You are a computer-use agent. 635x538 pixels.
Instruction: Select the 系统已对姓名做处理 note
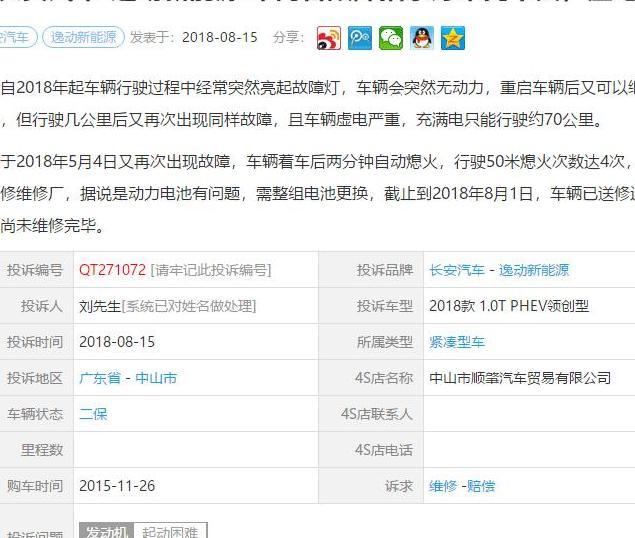click(x=189, y=306)
